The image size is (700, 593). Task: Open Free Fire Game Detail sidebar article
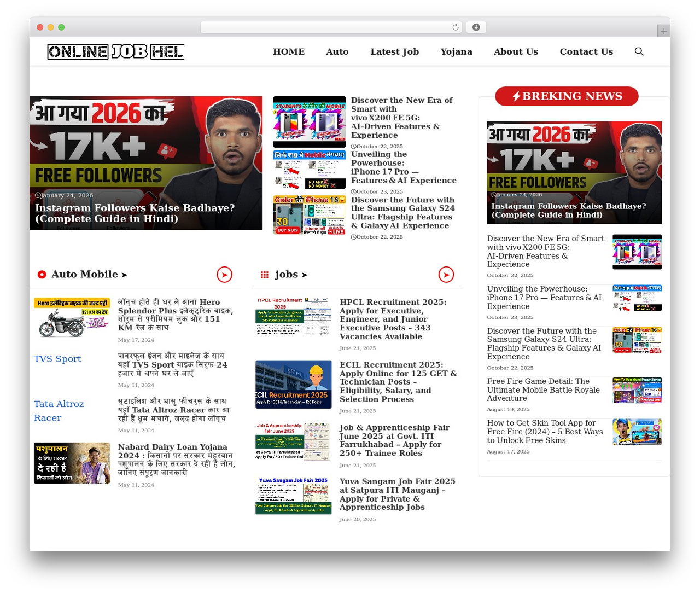pos(544,389)
